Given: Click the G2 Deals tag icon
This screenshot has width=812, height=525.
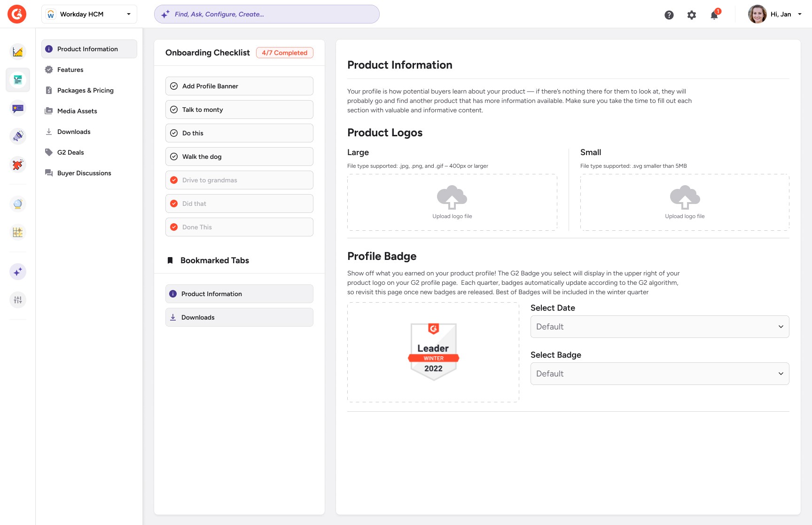Looking at the screenshot, I should 49,152.
